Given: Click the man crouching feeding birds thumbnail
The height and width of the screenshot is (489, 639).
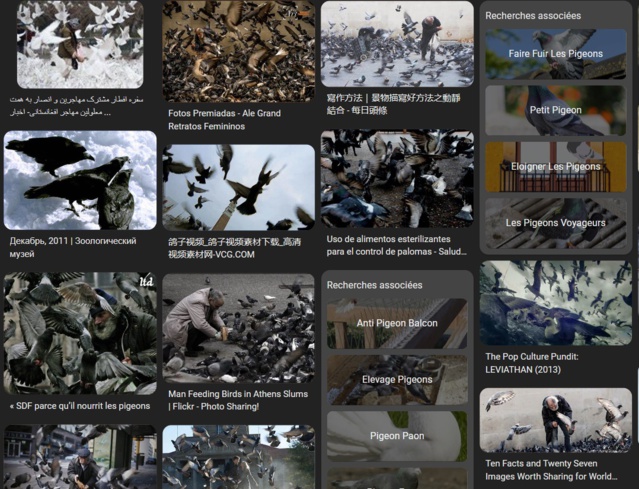Looking at the screenshot, I should (x=238, y=329).
